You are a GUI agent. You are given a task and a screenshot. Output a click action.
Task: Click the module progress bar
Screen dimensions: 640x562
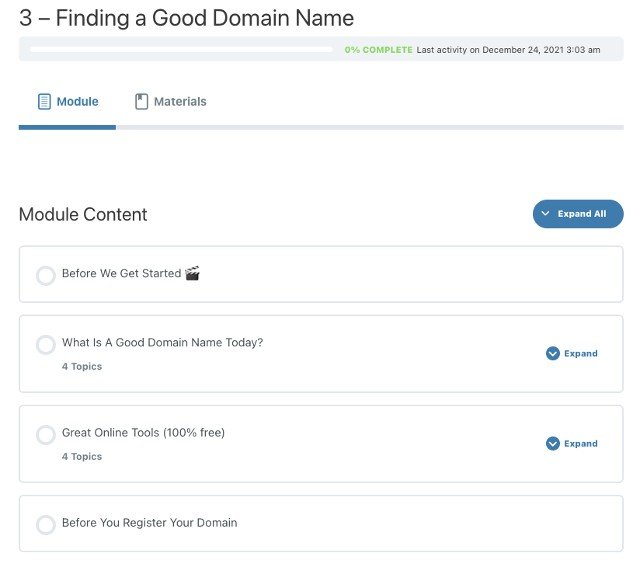pyautogui.click(x=181, y=49)
